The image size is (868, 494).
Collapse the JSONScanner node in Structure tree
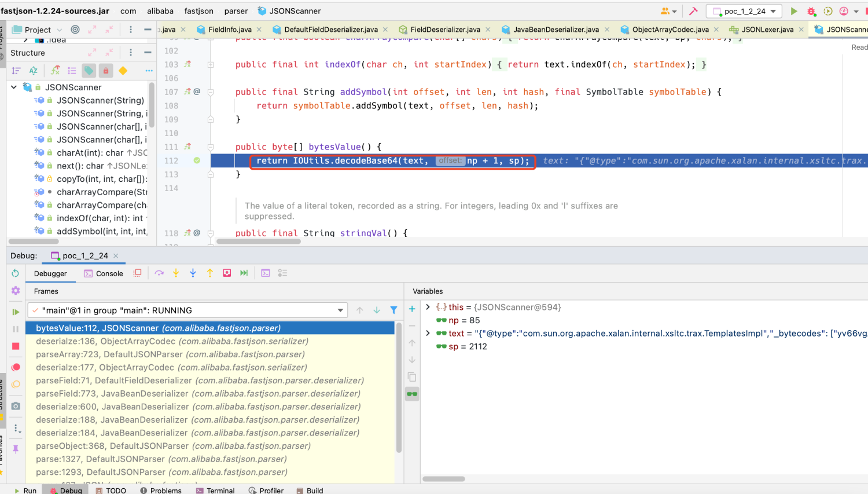click(14, 87)
